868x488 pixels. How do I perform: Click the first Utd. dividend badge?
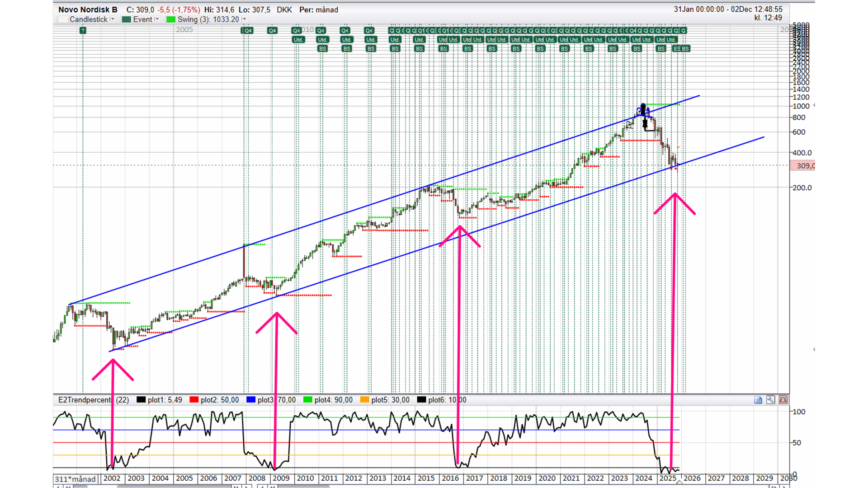298,40
